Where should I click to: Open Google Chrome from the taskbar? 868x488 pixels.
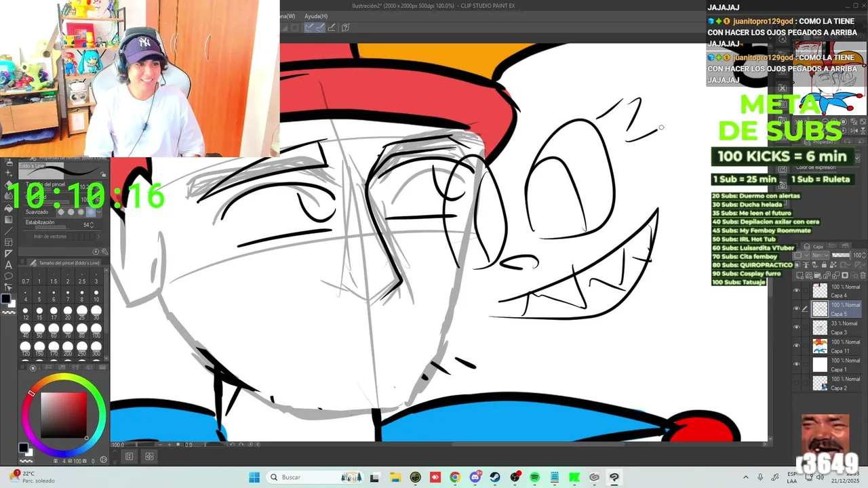coord(455,477)
